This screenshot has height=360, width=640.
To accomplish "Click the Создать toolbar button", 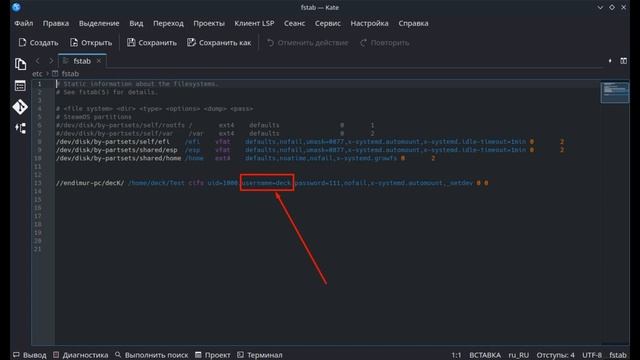I will [38, 42].
